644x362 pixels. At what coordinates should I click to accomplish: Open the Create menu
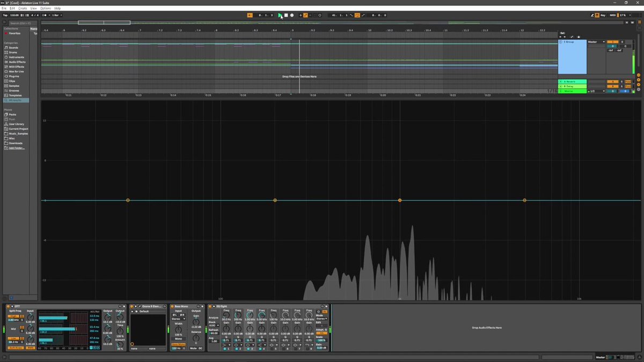pos(23,9)
